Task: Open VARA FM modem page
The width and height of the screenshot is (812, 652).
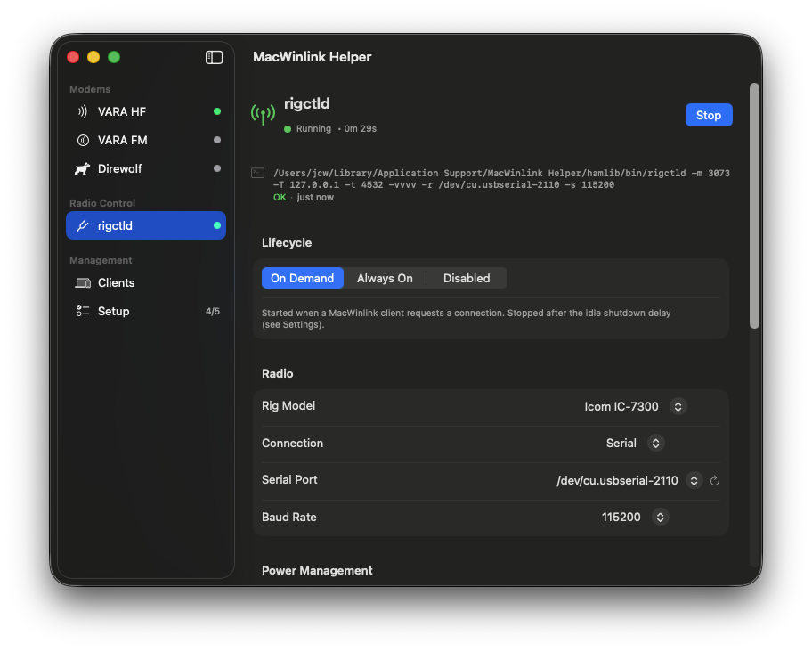Action: pos(146,140)
